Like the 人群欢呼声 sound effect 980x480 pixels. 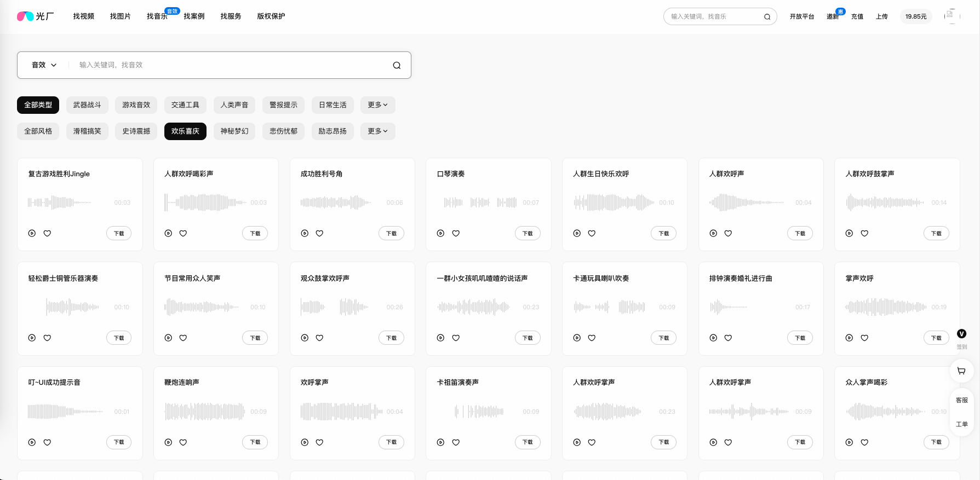728,233
